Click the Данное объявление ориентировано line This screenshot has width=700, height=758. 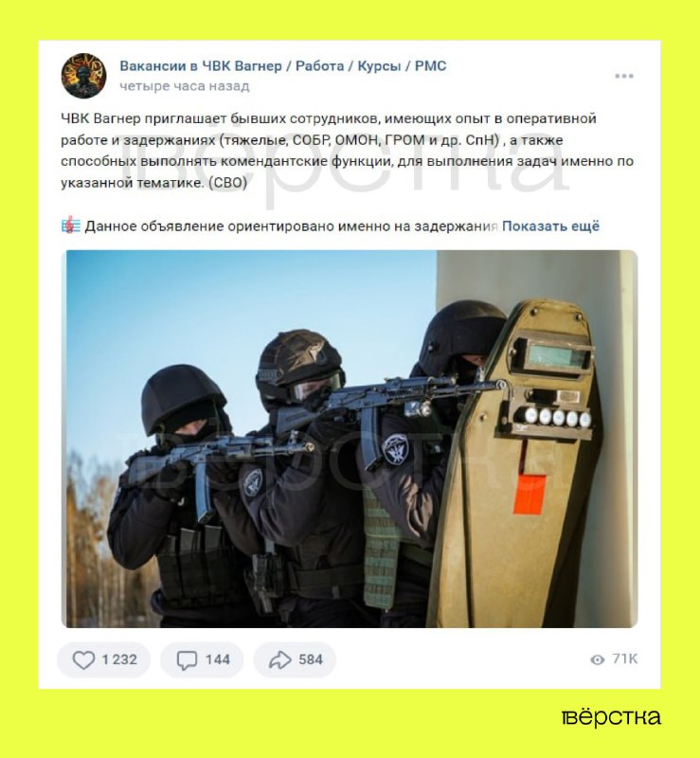point(291,226)
